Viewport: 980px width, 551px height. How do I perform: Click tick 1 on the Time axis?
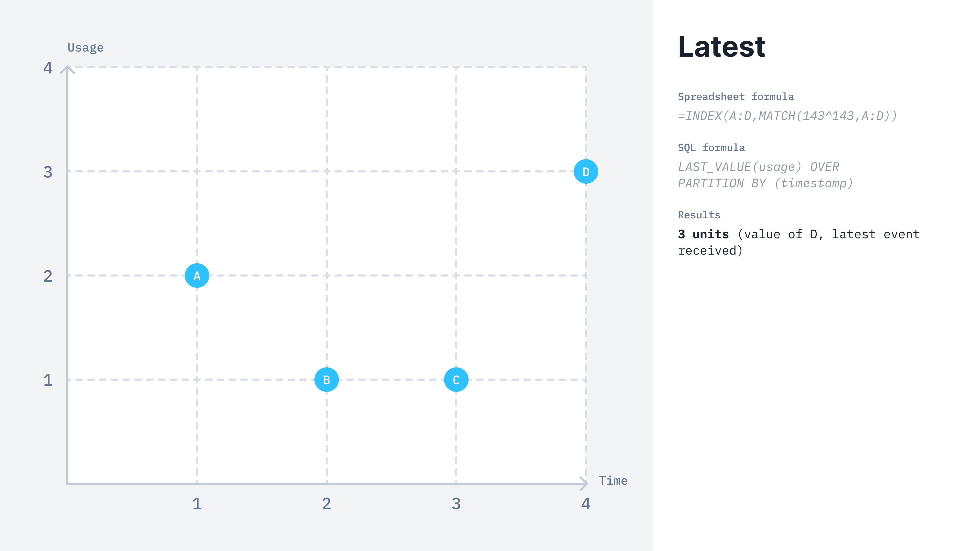(x=197, y=504)
